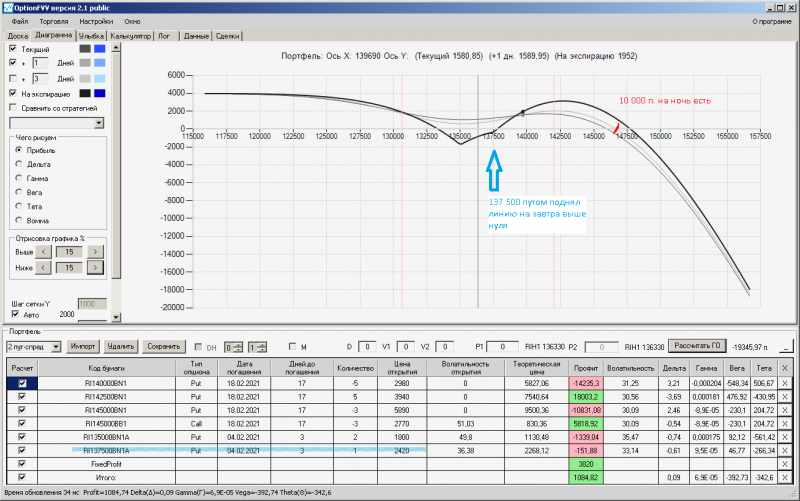800x501 pixels.
Task: Click the first DH spinner arrows
Action: click(x=238, y=347)
